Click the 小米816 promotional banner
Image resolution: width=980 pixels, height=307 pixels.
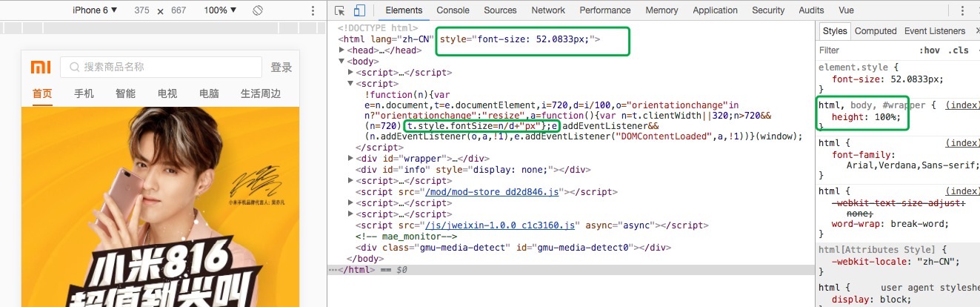[160, 207]
